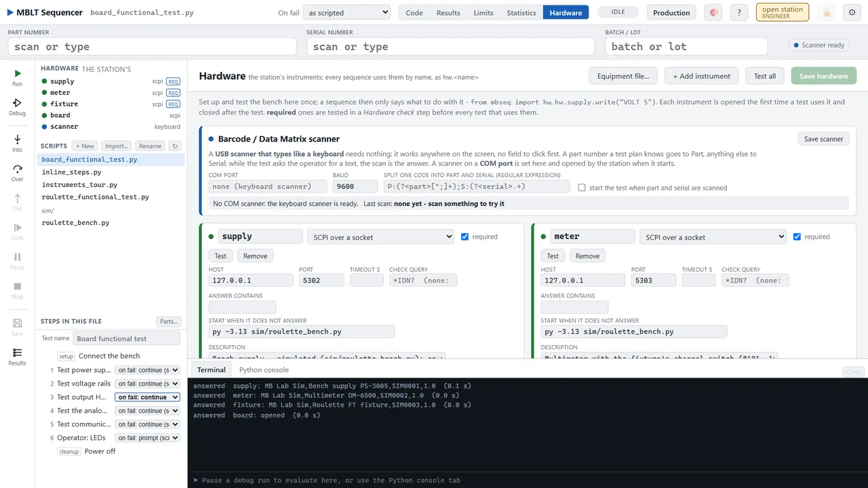Click the Run play icon

[17, 73]
